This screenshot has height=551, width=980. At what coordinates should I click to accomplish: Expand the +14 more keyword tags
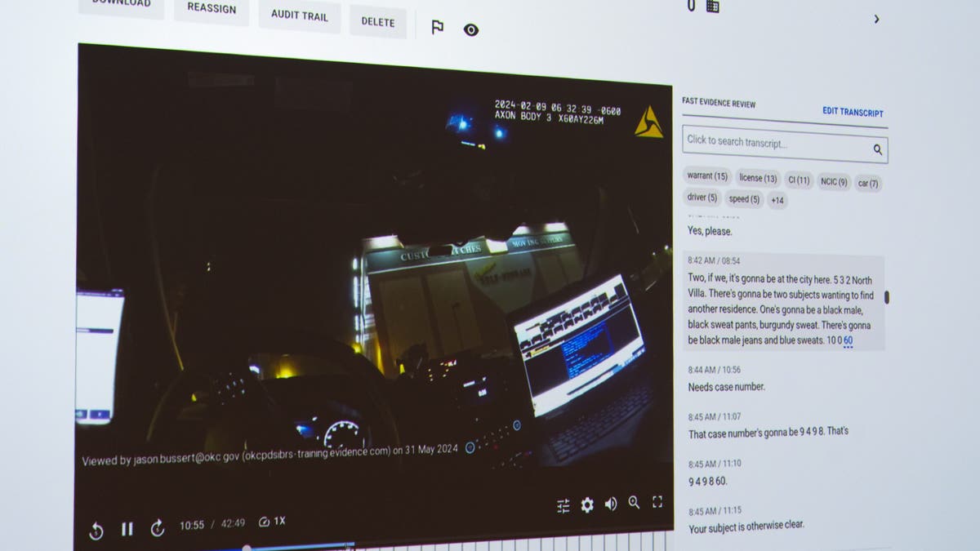click(x=777, y=200)
